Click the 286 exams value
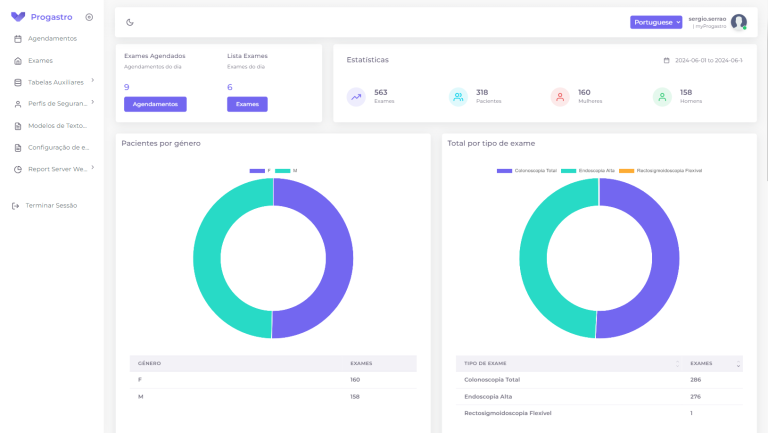Screen dimensions: 768x433 [x=696, y=380]
